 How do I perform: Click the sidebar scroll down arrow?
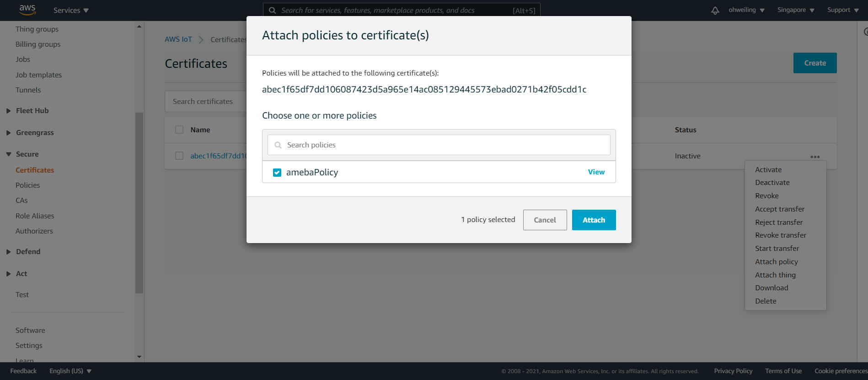point(139,357)
